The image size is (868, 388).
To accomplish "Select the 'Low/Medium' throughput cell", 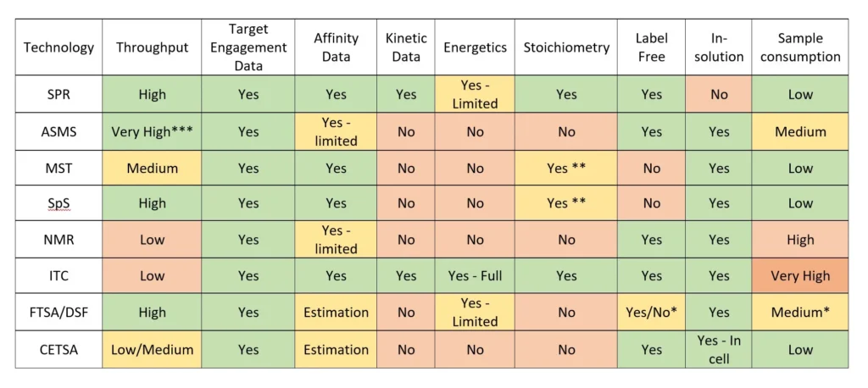I will pyautogui.click(x=152, y=349).
